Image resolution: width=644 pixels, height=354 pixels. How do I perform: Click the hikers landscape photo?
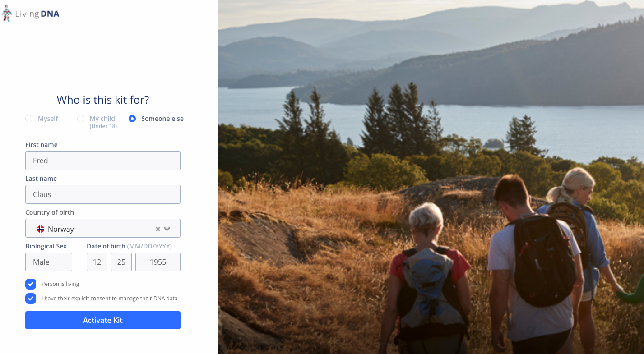coord(431,177)
